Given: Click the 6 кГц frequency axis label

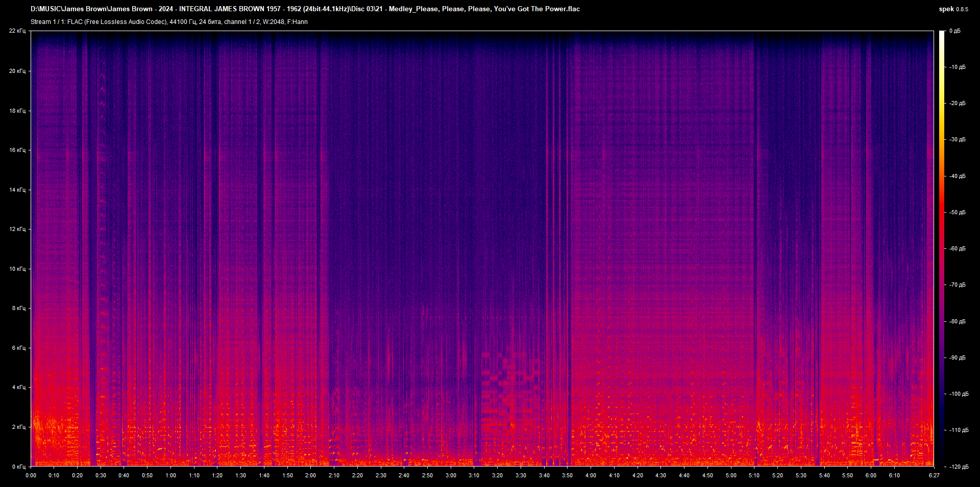Looking at the screenshot, I should tap(19, 348).
